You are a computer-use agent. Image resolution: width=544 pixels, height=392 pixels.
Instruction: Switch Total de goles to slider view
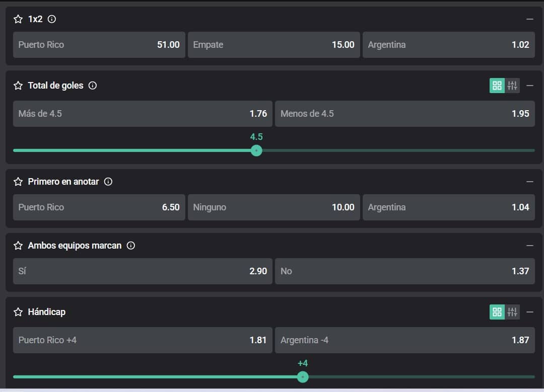[512, 86]
